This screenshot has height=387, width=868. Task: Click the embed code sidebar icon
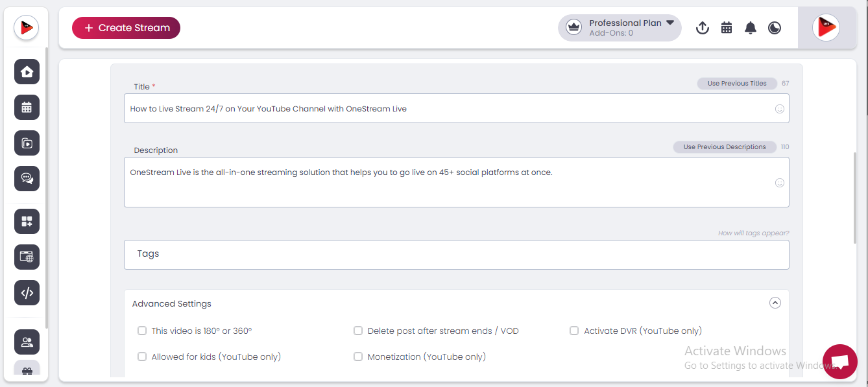(x=27, y=292)
